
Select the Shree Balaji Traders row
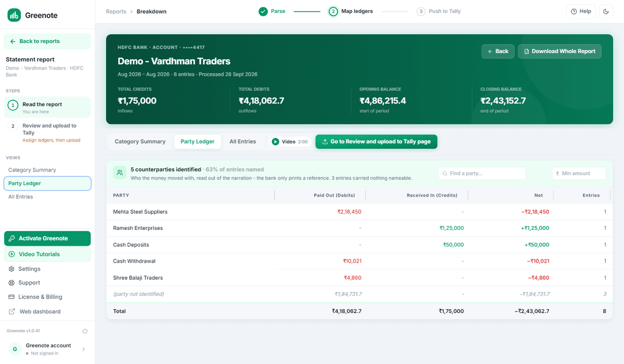click(359, 278)
